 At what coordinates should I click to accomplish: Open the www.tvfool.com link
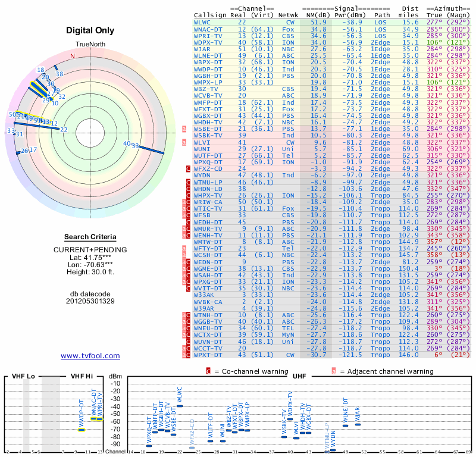90,356
